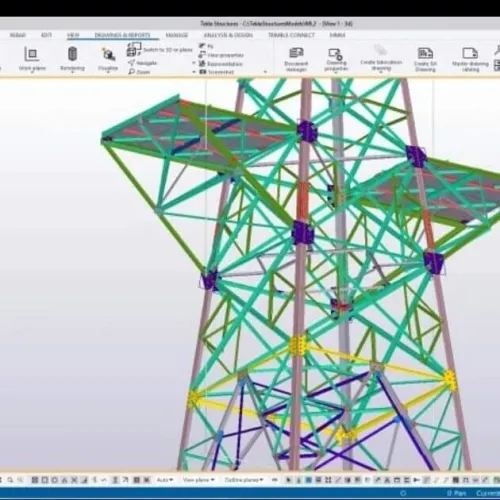Expand the arrow left of Screenshot

(194, 72)
